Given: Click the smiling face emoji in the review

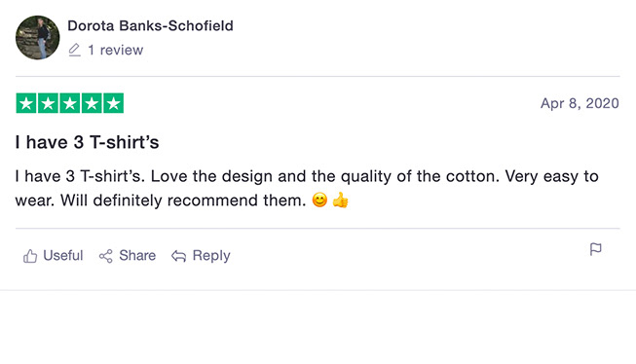Looking at the screenshot, I should [x=319, y=200].
